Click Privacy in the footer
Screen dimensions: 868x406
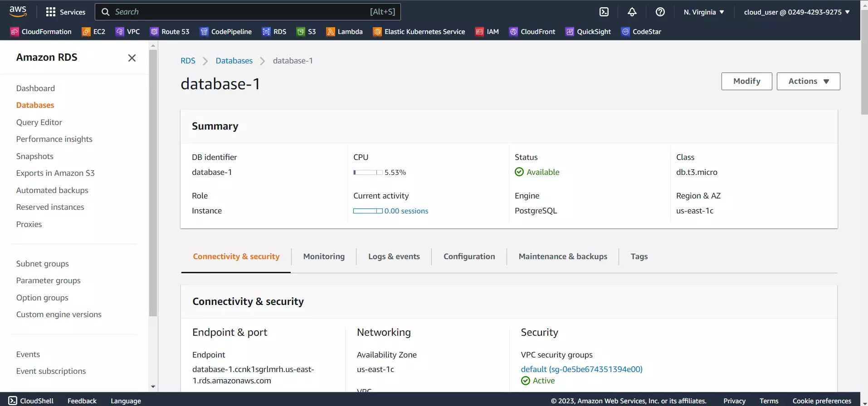click(x=734, y=401)
